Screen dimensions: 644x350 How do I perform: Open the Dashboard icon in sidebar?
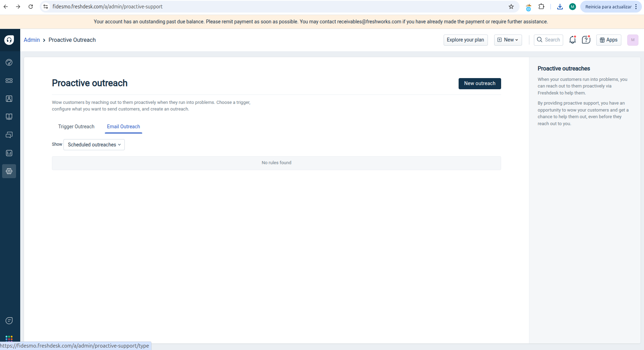coord(9,62)
